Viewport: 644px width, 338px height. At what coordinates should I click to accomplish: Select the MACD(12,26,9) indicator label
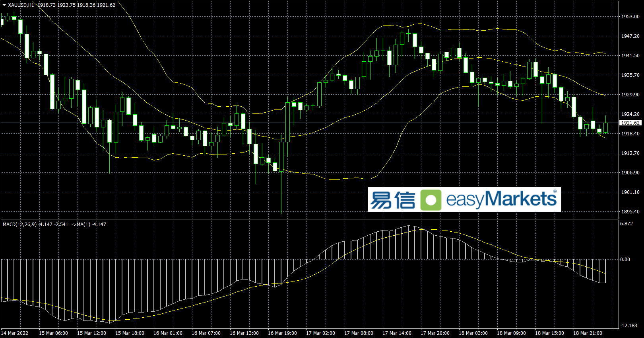[20, 225]
